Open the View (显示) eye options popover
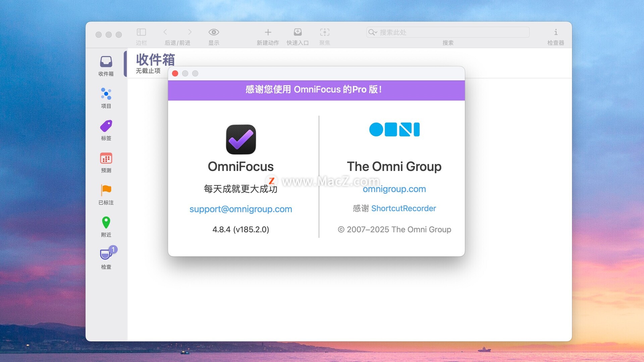Screen dimensions: 644x362 coord(214,32)
